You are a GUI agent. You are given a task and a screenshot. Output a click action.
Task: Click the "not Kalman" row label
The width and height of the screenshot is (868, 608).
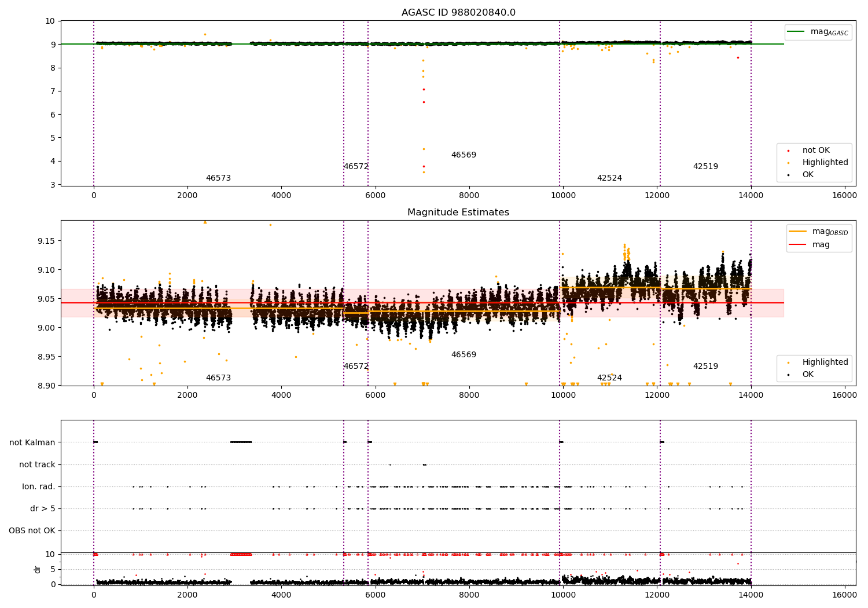click(32, 443)
